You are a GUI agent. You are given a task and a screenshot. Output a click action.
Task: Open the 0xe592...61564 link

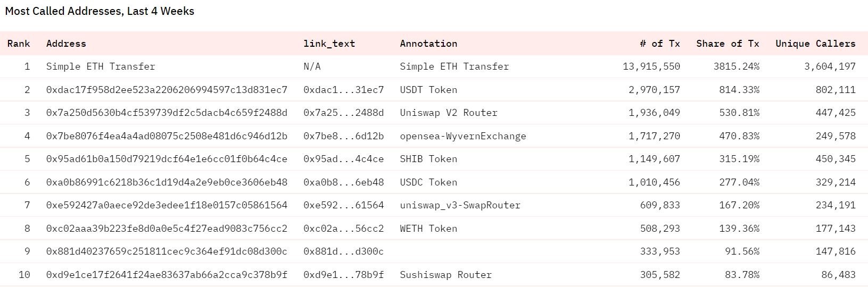point(343,205)
